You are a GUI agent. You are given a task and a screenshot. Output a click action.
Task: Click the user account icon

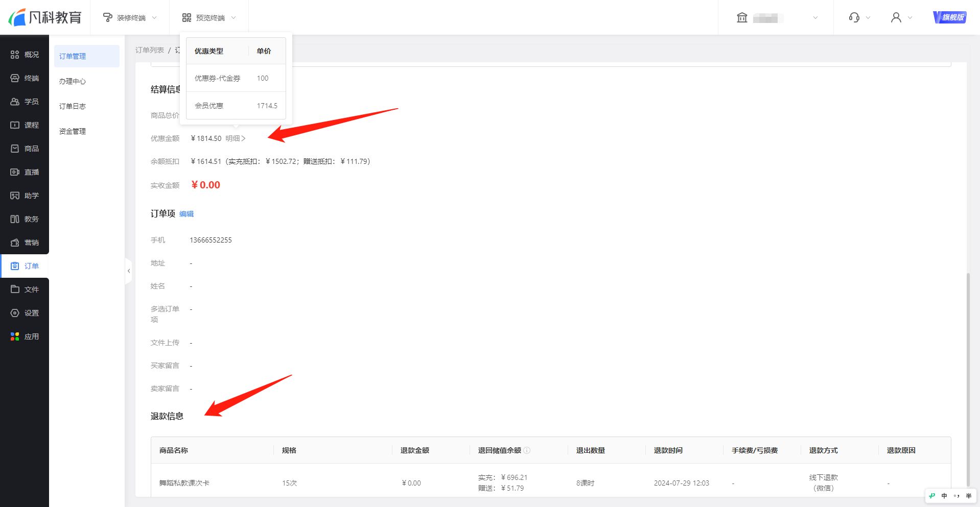(x=896, y=18)
